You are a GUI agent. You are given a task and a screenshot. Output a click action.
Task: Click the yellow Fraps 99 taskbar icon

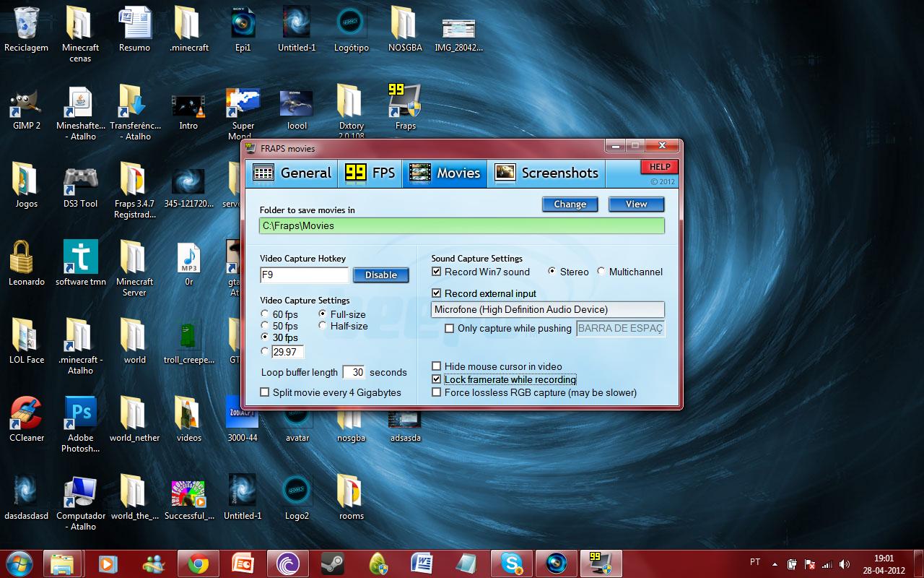tap(601, 562)
